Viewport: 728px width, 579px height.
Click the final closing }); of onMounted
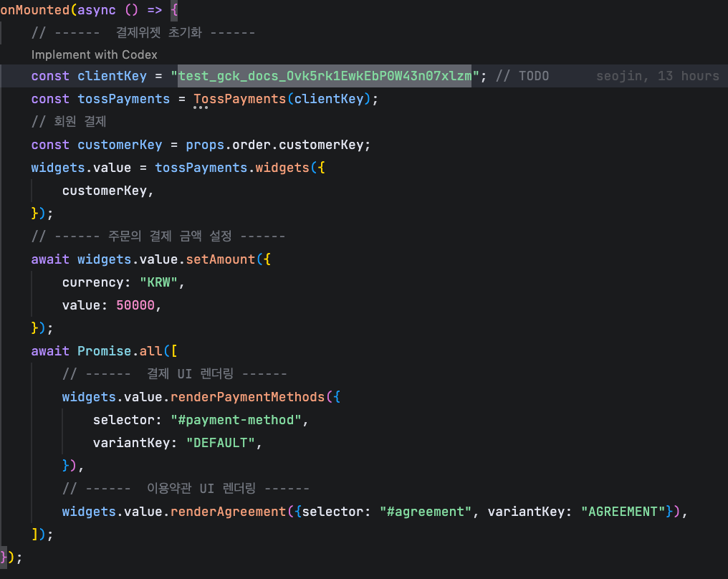11,558
